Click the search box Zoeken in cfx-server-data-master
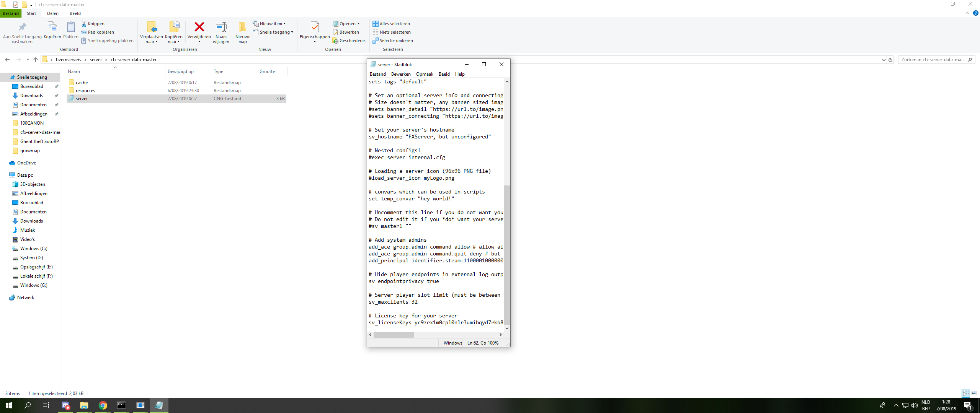The image size is (980, 413). click(933, 60)
